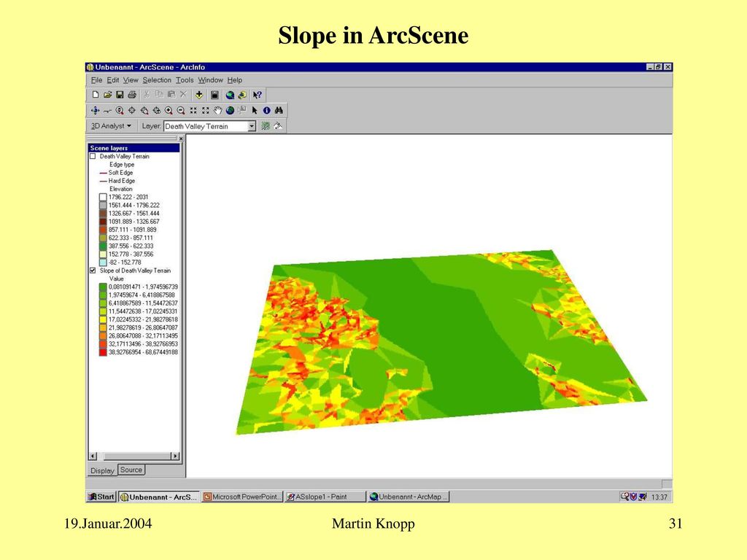The width and height of the screenshot is (747, 560).
Task: Enable the Death Valley Terrain layer checkbox
Action: (x=93, y=156)
